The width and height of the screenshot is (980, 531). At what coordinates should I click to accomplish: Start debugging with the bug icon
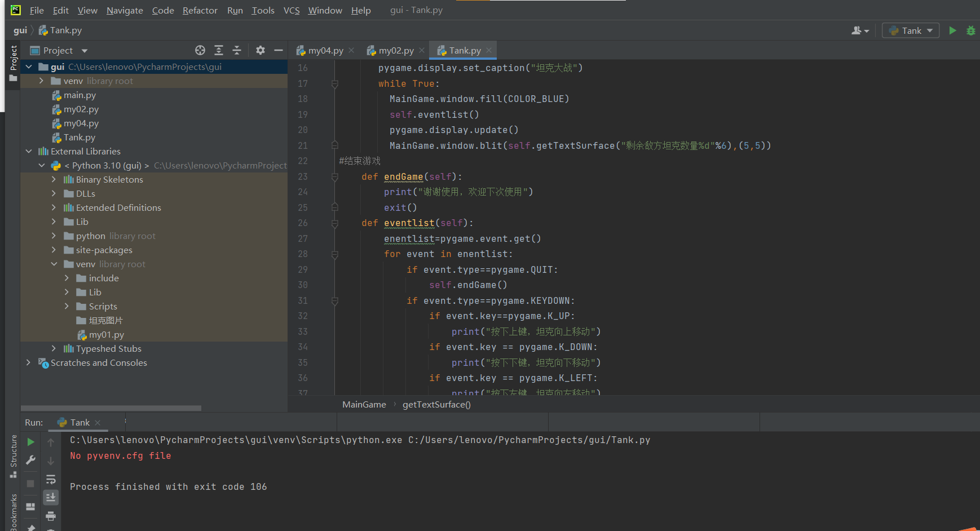point(971,30)
